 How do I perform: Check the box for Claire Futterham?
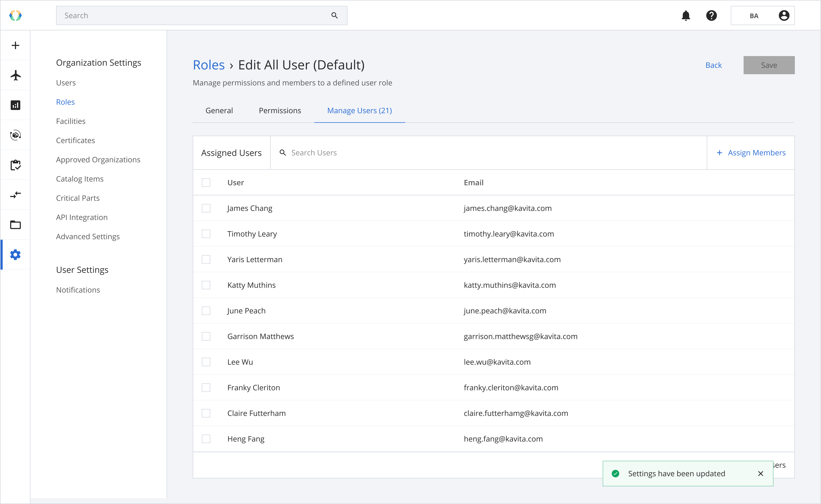206,413
